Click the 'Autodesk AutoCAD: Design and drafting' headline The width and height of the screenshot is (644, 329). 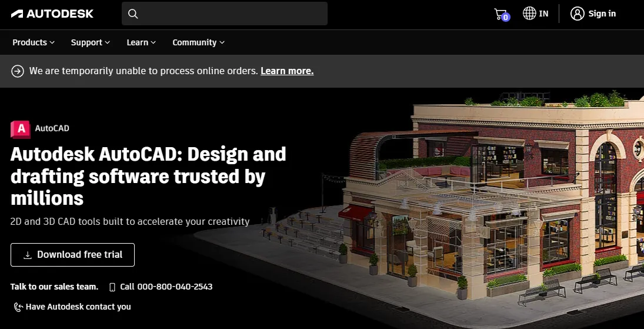[148, 176]
